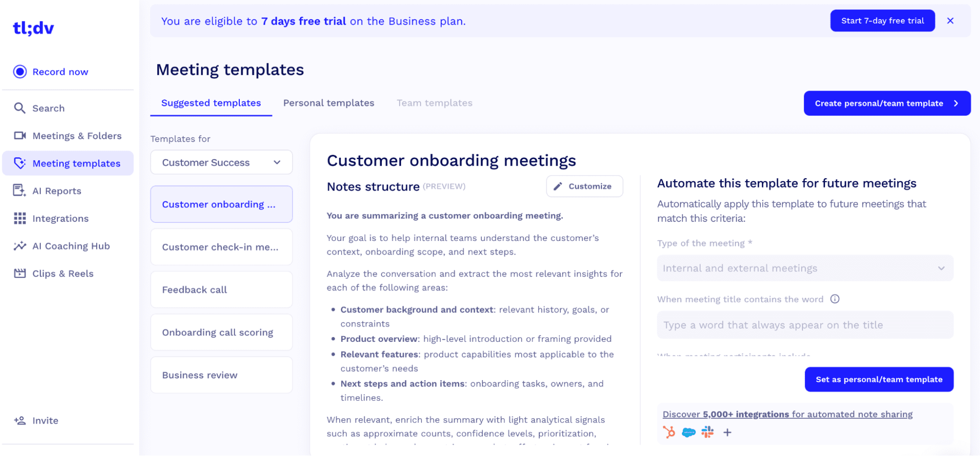980x456 pixels.
Task: Click the AI Reports icon
Action: tap(20, 191)
